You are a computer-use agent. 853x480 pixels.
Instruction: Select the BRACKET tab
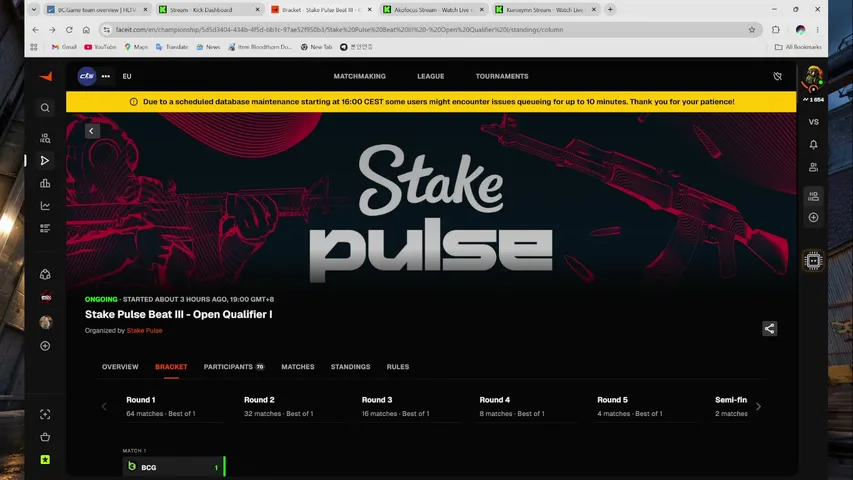coord(171,367)
